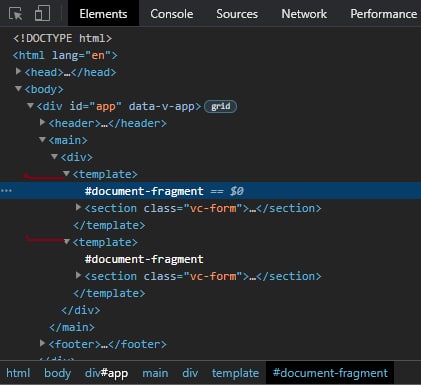Collapse the first template node
The image size is (421, 386).
pos(66,174)
